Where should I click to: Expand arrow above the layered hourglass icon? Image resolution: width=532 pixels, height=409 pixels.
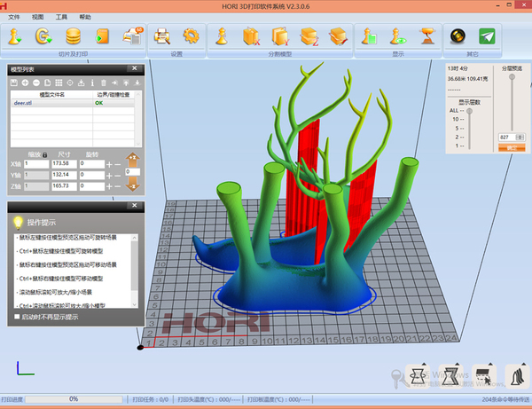(457, 364)
